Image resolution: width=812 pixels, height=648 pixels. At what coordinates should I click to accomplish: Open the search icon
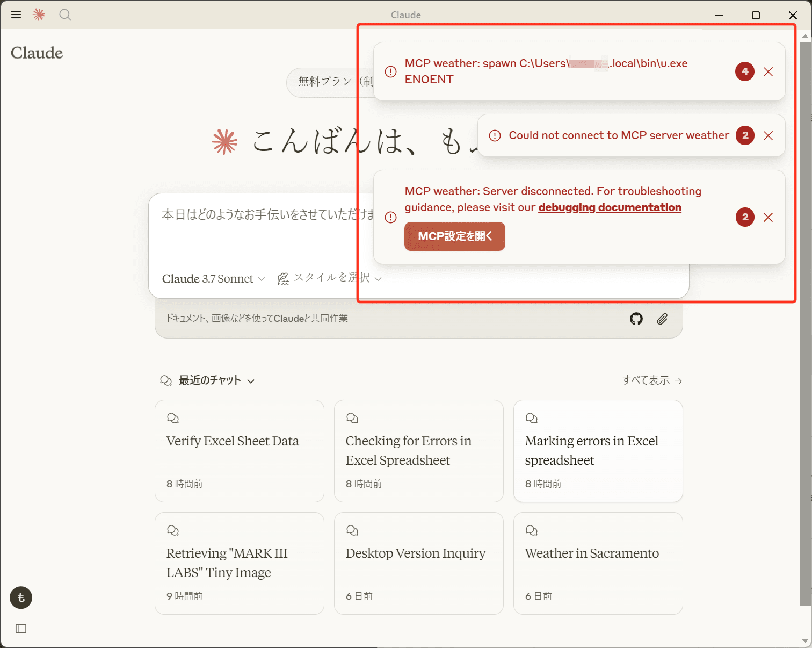[x=65, y=15]
